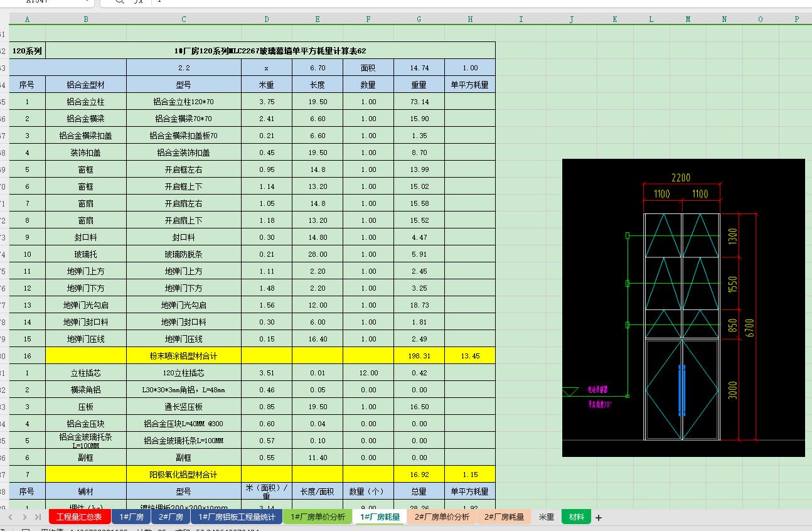Click the weight value 18.73
The height and width of the screenshot is (531, 812).
[419, 305]
